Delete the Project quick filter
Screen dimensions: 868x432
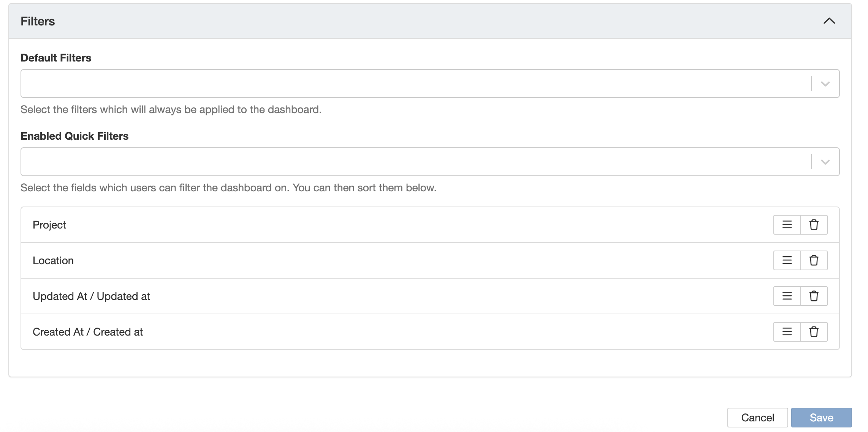click(x=814, y=225)
